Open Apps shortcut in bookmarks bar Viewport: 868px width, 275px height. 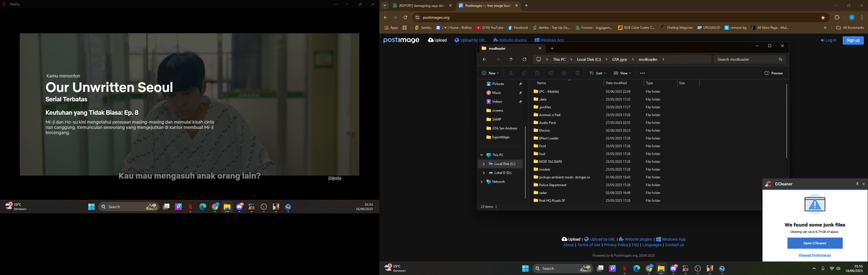click(391, 28)
